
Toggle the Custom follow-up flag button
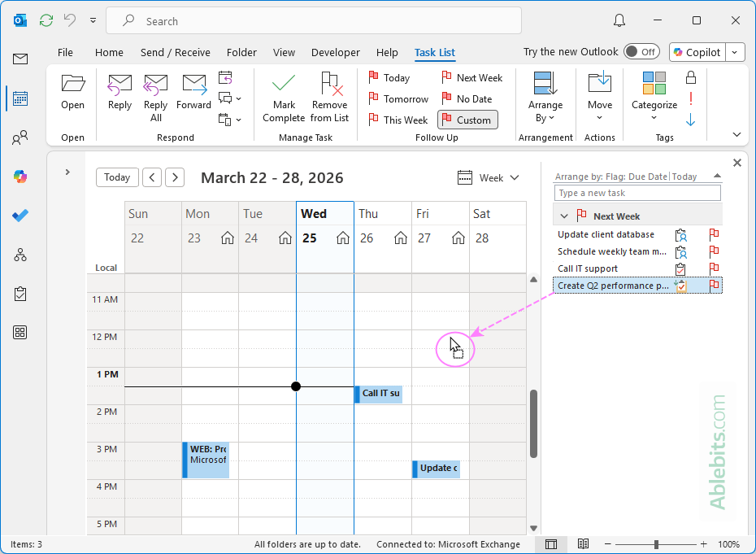click(x=467, y=120)
